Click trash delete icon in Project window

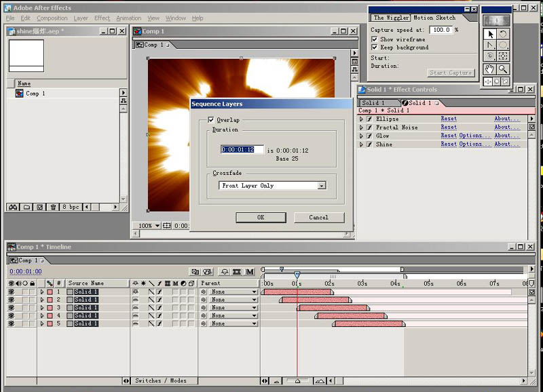(x=53, y=207)
